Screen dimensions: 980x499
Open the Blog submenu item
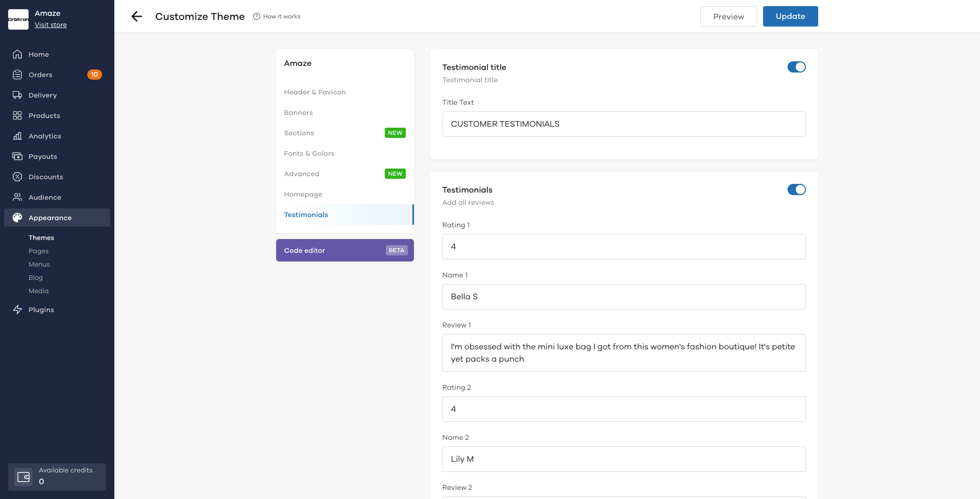(x=36, y=277)
